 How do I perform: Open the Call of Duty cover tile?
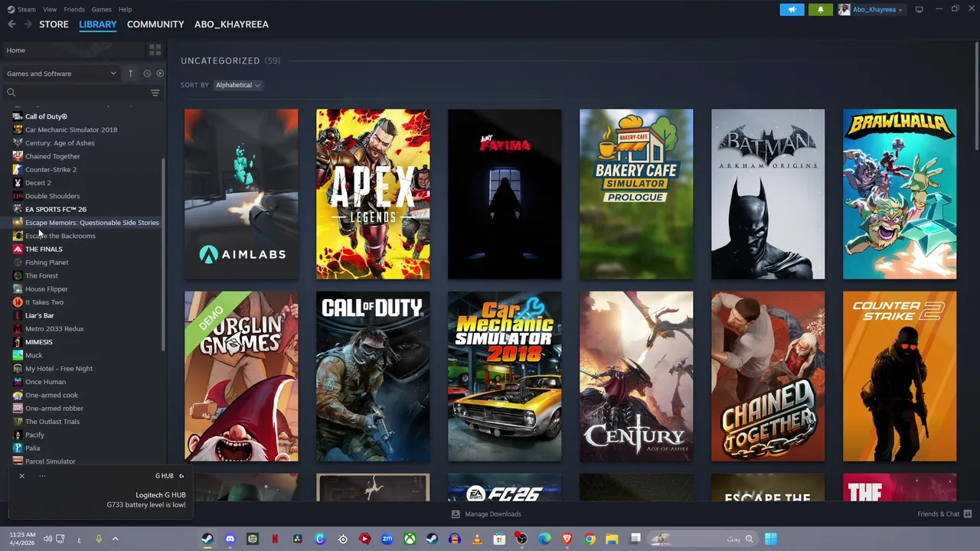pyautogui.click(x=373, y=377)
